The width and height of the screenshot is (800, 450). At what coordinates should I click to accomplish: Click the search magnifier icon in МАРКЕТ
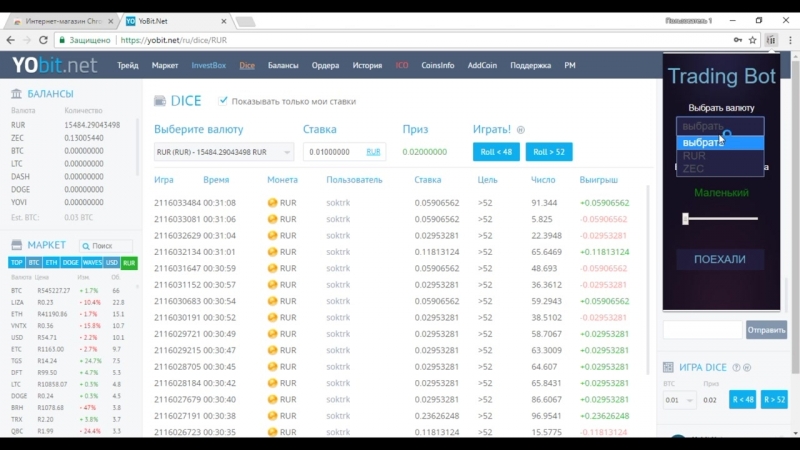pos(86,246)
